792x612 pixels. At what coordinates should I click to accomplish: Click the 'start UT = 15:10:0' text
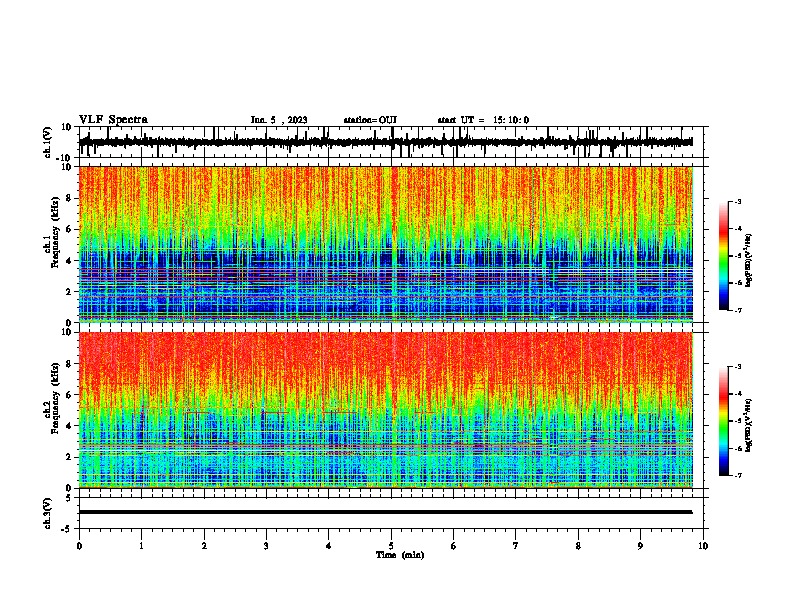click(x=483, y=120)
